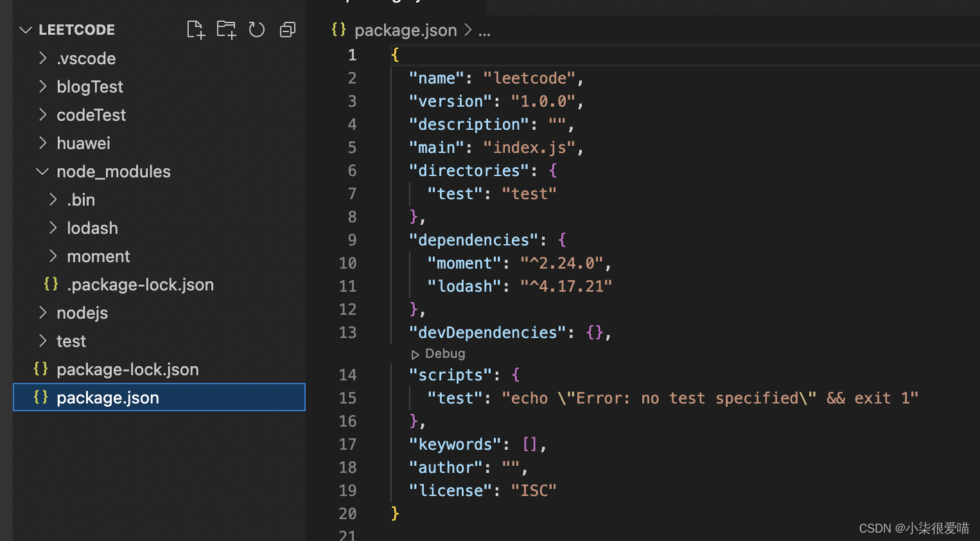Click line number 10 in the gutter
980x541 pixels.
[x=347, y=263]
